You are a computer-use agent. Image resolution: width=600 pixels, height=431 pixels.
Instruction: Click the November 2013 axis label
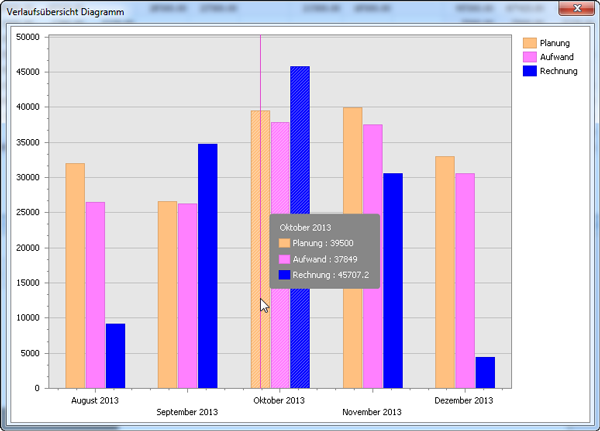coord(372,412)
